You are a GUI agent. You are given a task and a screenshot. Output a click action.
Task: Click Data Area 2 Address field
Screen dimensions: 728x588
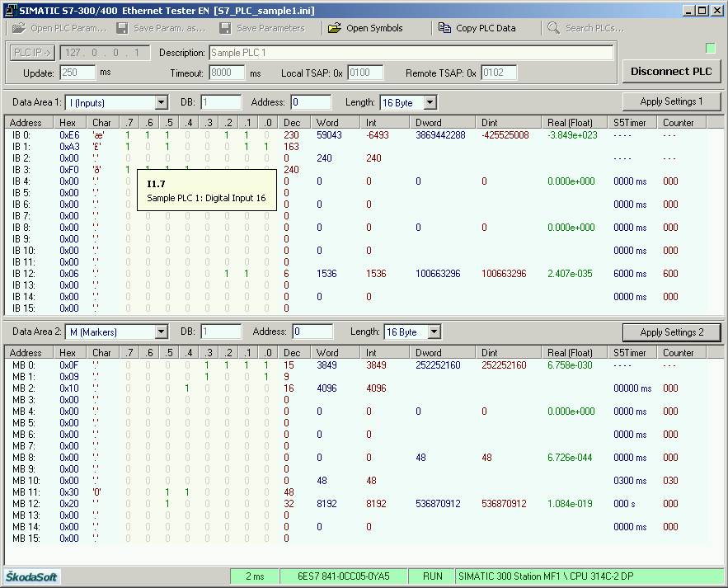tap(312, 332)
